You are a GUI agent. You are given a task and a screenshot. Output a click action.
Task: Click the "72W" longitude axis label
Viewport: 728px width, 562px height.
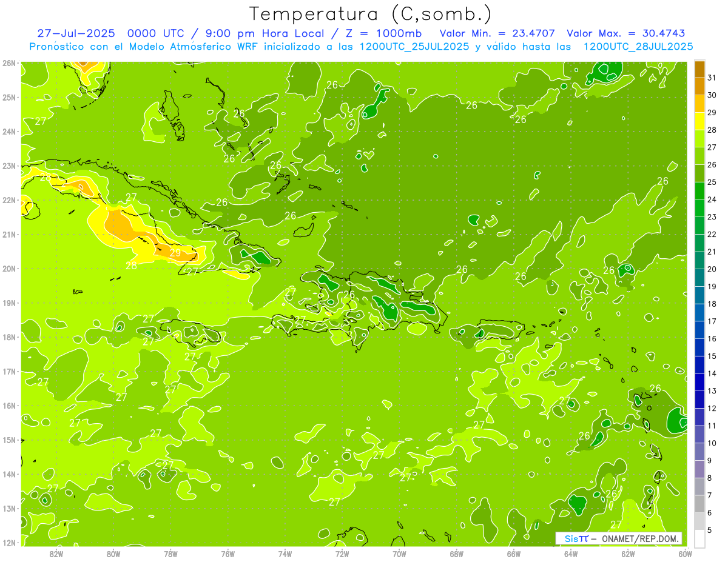[x=342, y=553]
